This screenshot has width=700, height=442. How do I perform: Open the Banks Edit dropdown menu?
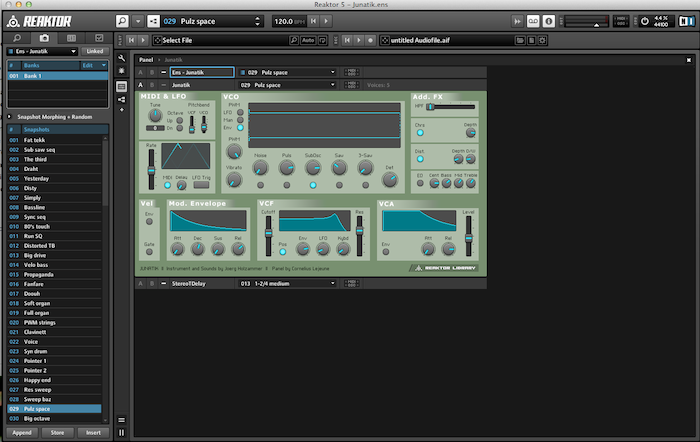point(94,65)
